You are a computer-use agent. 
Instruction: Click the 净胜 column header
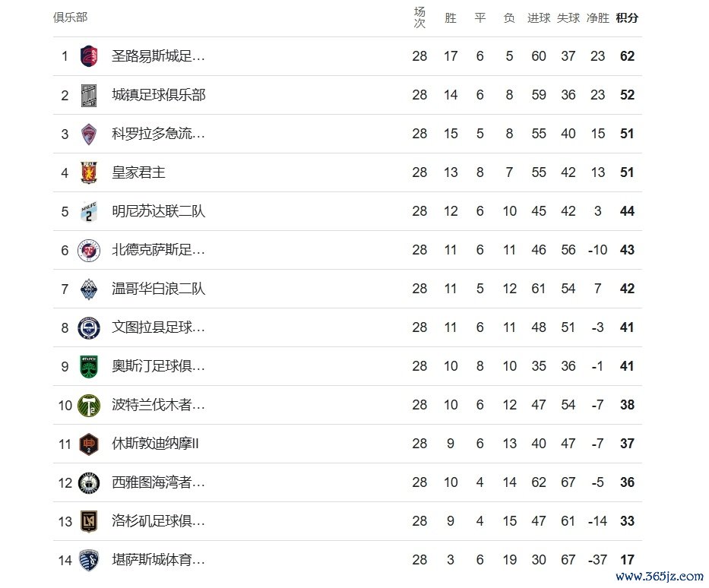(x=597, y=17)
